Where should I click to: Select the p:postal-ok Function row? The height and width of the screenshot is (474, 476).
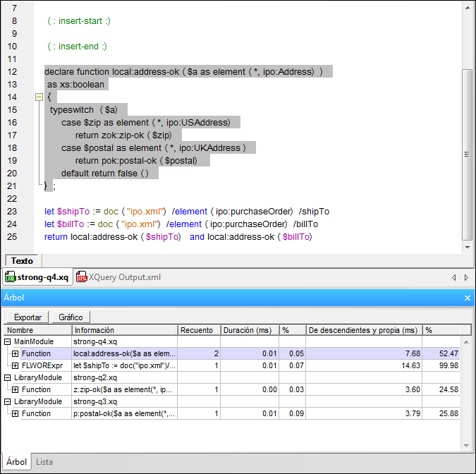125,413
